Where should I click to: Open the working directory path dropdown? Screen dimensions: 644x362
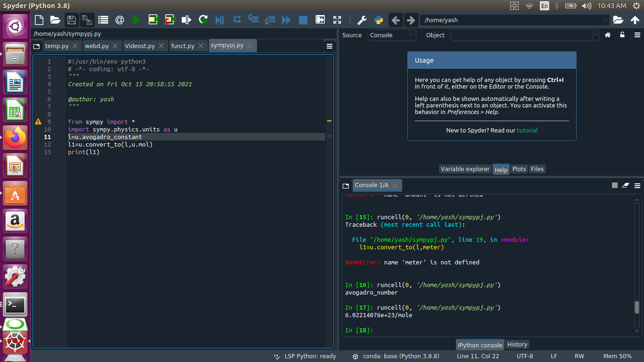pyautogui.click(x=606, y=20)
